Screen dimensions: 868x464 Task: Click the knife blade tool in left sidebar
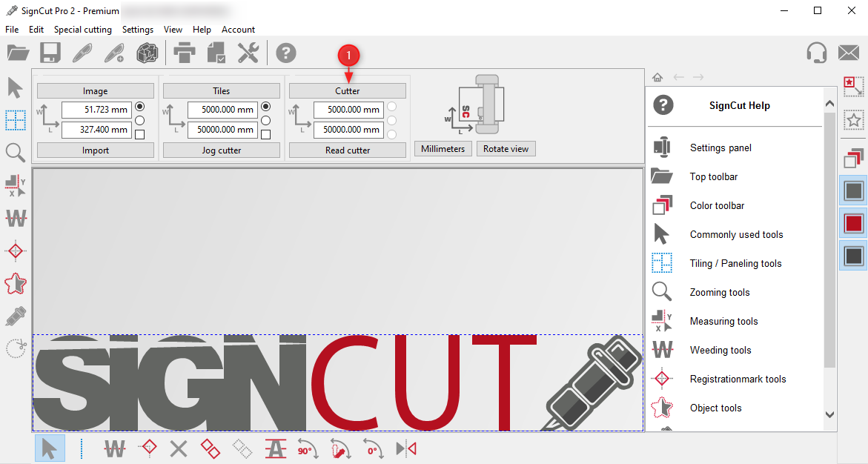click(x=16, y=316)
